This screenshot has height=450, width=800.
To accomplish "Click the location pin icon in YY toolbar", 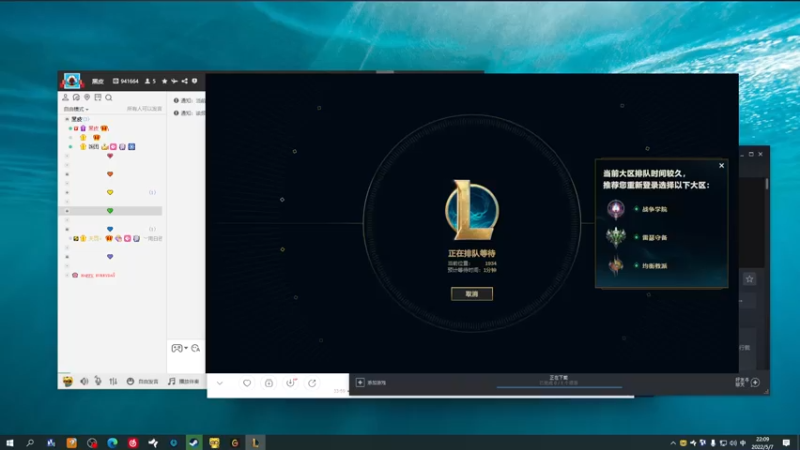I will tap(87, 97).
